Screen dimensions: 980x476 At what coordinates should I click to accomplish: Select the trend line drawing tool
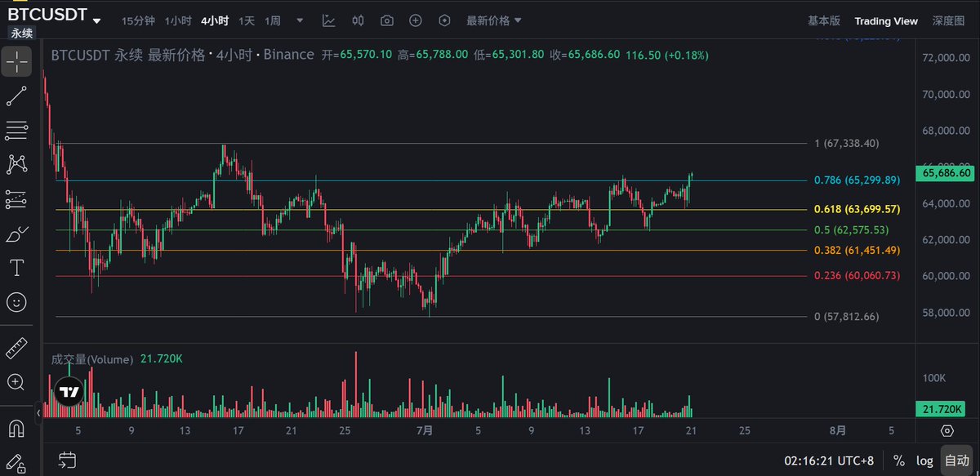(16, 96)
